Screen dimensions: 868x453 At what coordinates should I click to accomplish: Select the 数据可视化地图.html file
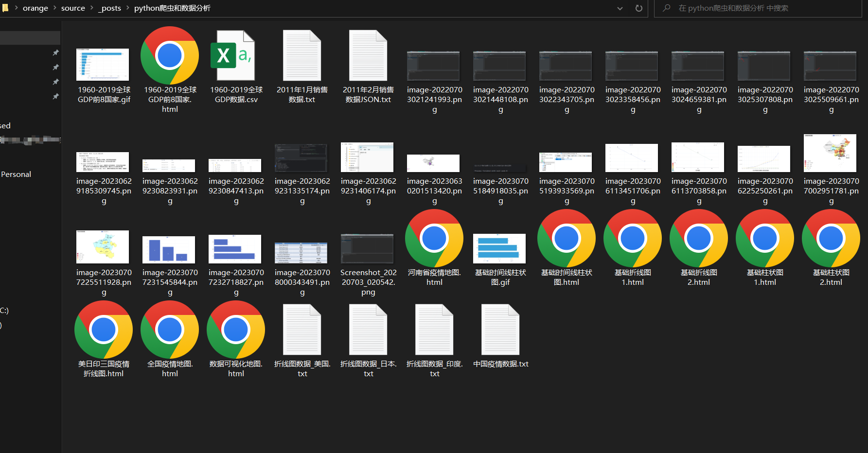pyautogui.click(x=236, y=330)
